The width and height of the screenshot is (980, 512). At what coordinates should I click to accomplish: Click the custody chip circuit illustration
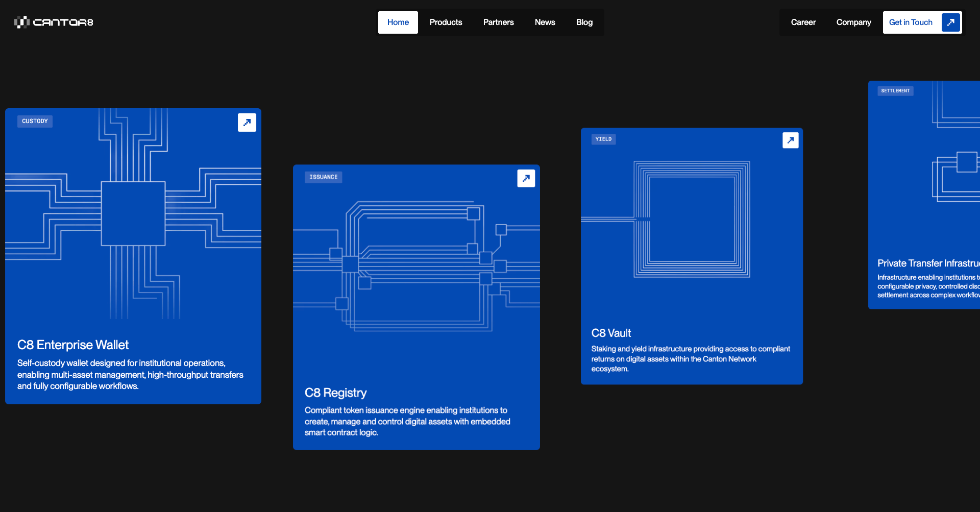133,213
